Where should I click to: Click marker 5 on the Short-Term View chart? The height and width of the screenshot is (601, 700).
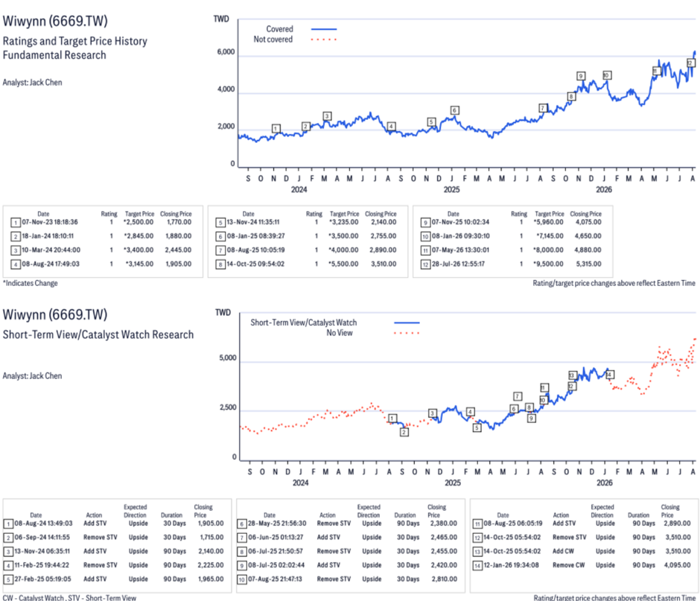click(x=477, y=427)
